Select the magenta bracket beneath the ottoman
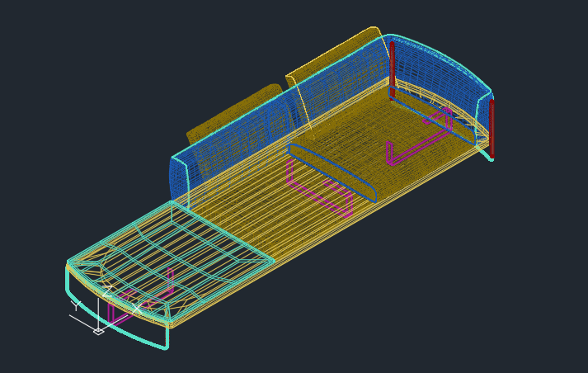 coord(141,296)
